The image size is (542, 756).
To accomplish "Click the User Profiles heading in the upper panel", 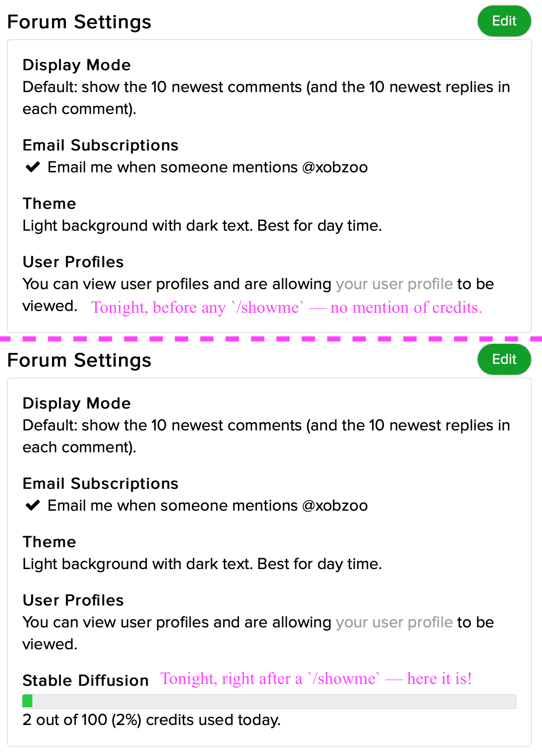I will (73, 262).
